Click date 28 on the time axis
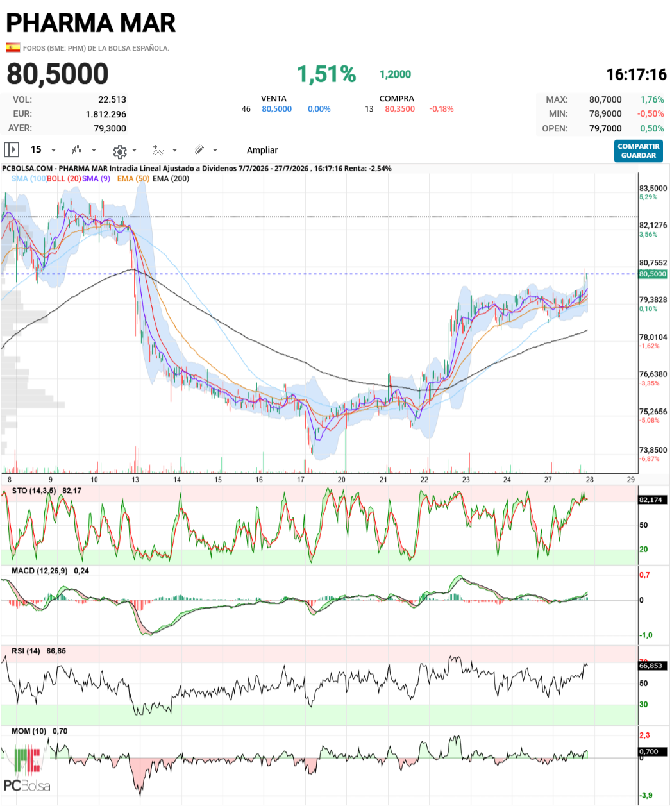The height and width of the screenshot is (806, 672). point(590,480)
